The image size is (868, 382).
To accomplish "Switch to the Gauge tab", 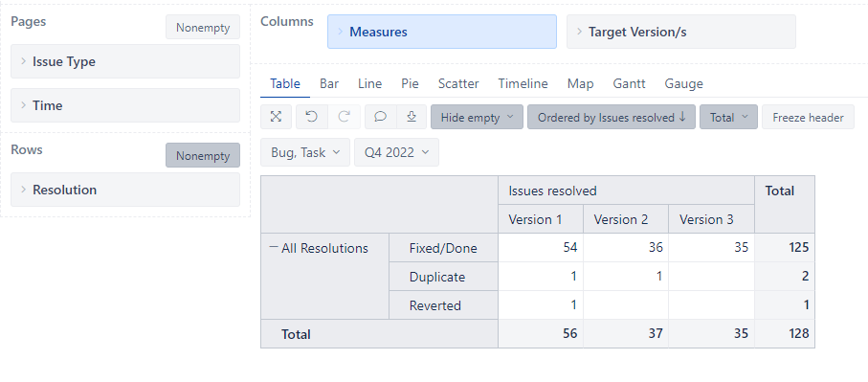I will pyautogui.click(x=683, y=83).
